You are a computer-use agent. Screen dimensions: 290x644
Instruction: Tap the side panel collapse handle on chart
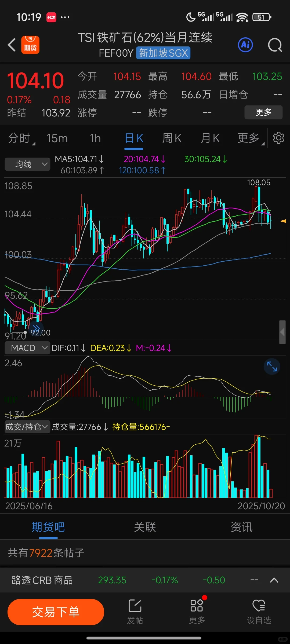(282, 332)
